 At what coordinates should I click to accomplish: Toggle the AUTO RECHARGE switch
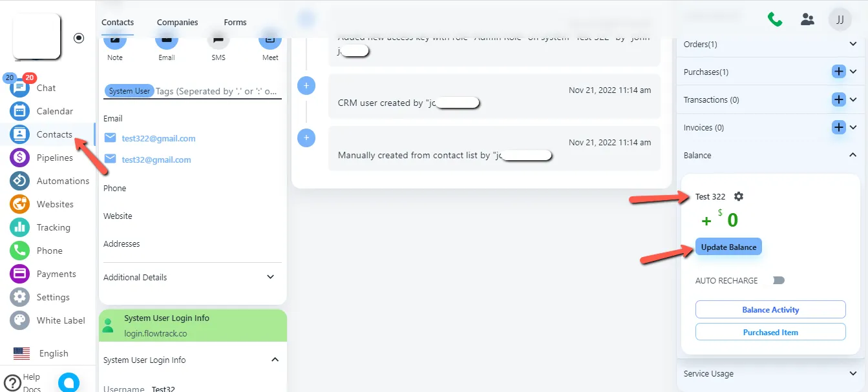coord(778,280)
